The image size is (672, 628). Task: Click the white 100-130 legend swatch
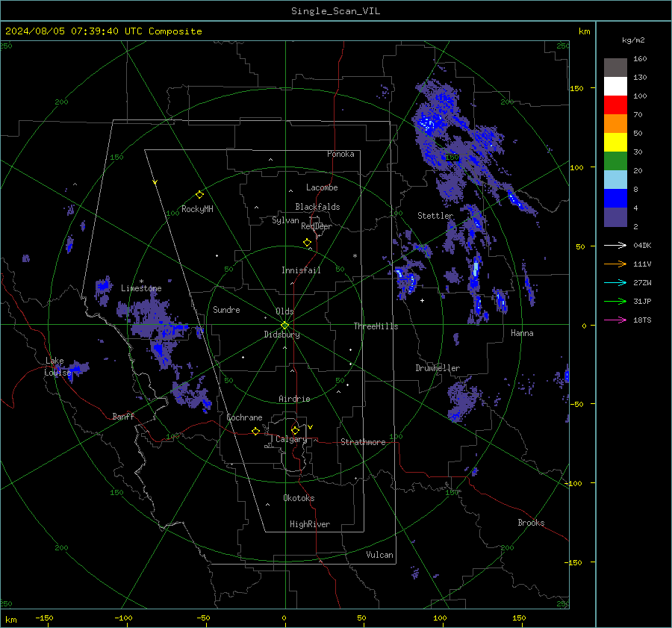[615, 86]
